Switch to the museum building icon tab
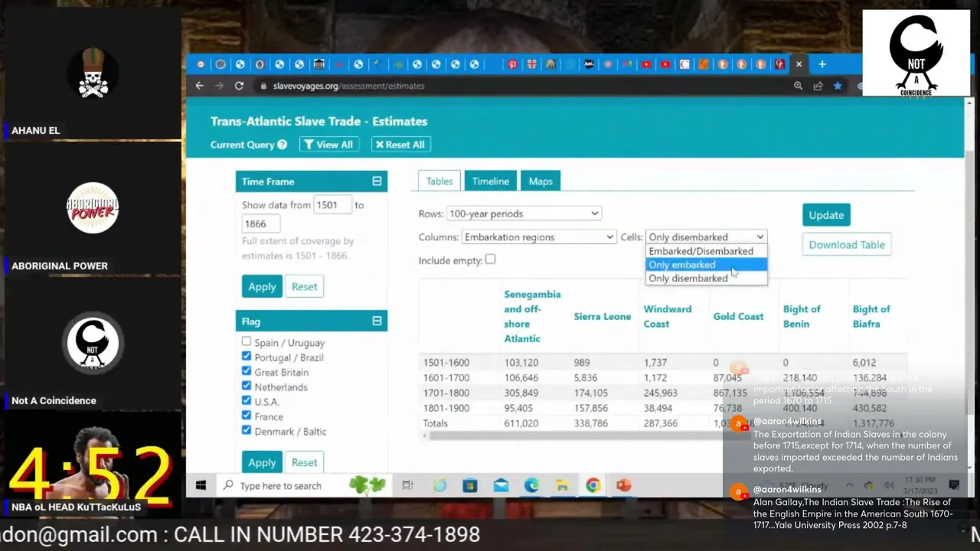This screenshot has height=551, width=980. tap(318, 64)
